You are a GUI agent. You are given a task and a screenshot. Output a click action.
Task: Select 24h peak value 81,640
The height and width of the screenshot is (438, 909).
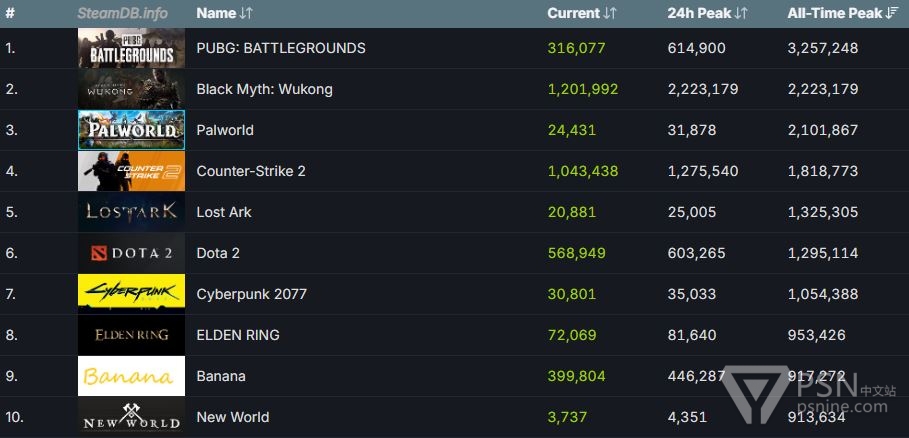tap(692, 335)
